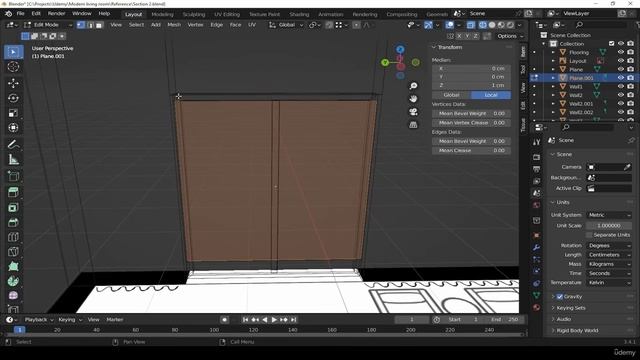Expand the Keying Sets panel
The height and width of the screenshot is (360, 640).
pos(571,308)
